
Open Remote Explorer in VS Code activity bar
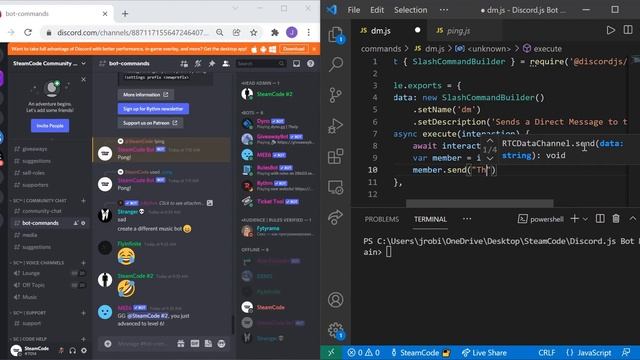click(x=336, y=187)
